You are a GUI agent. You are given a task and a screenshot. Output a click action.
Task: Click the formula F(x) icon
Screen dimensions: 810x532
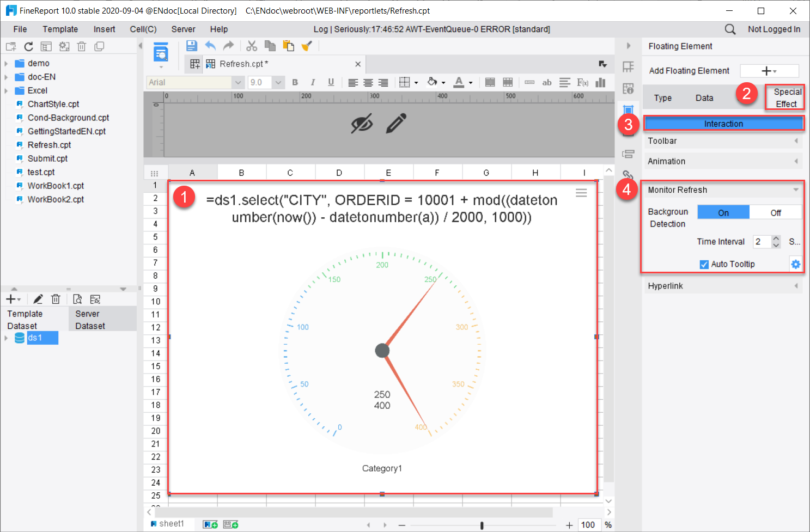[x=582, y=82]
